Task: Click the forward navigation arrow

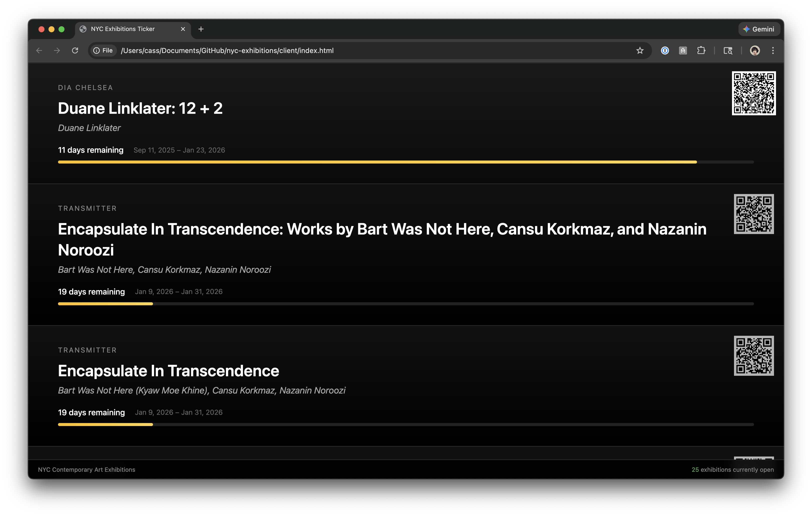Action: tap(57, 50)
